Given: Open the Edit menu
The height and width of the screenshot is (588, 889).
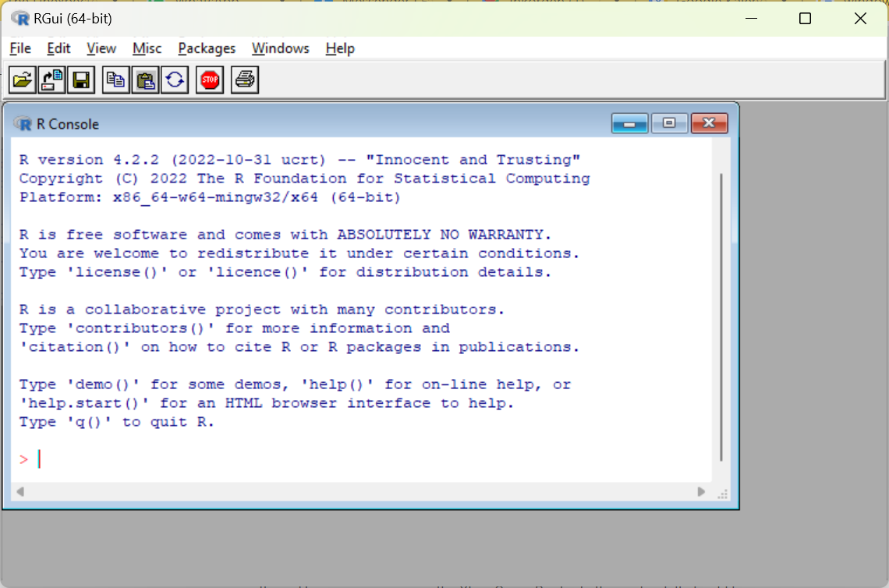Looking at the screenshot, I should 58,49.
